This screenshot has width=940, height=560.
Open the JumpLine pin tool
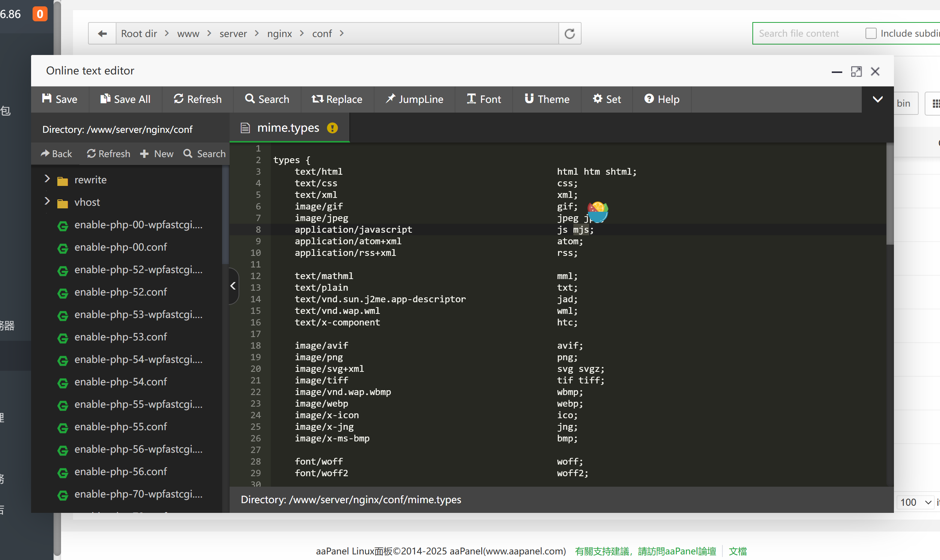click(414, 99)
